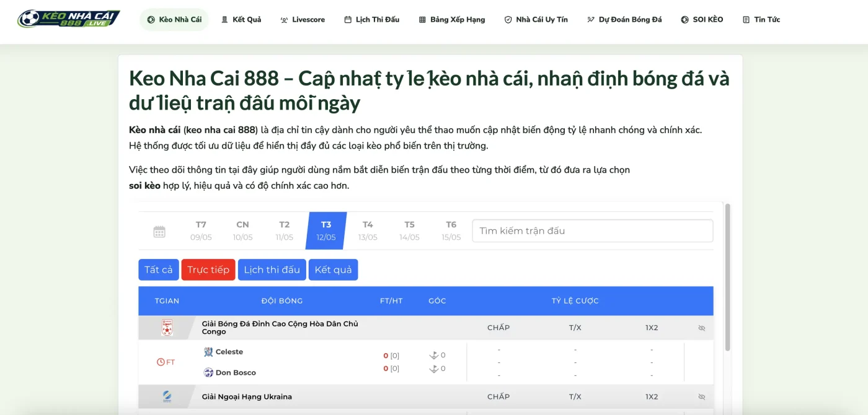
Task: Focus the Tìm kiếm trận đấu search field
Action: [x=593, y=230]
